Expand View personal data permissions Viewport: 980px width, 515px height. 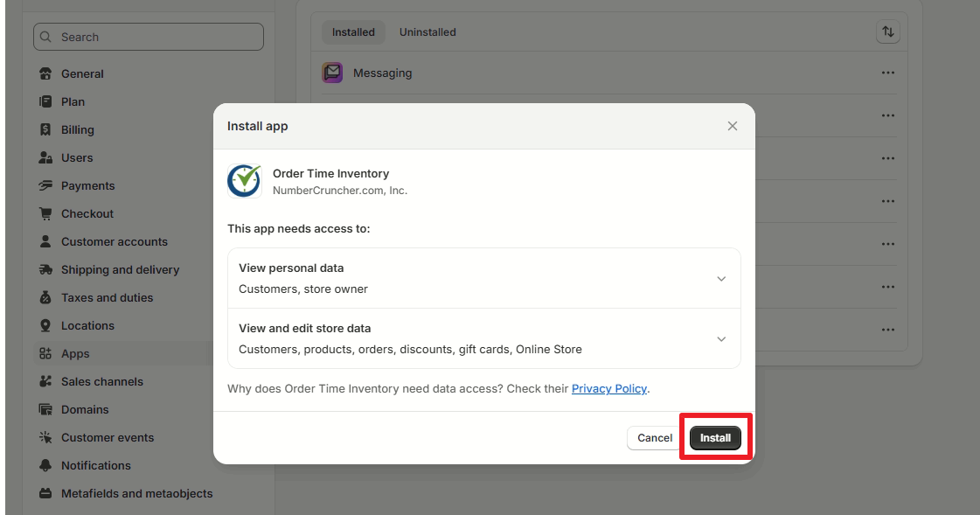coord(483,278)
